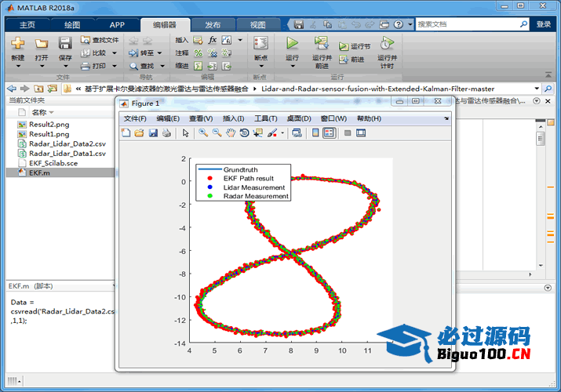Click the Print (打印) button
The height and width of the screenshot is (392, 561).
(x=93, y=66)
